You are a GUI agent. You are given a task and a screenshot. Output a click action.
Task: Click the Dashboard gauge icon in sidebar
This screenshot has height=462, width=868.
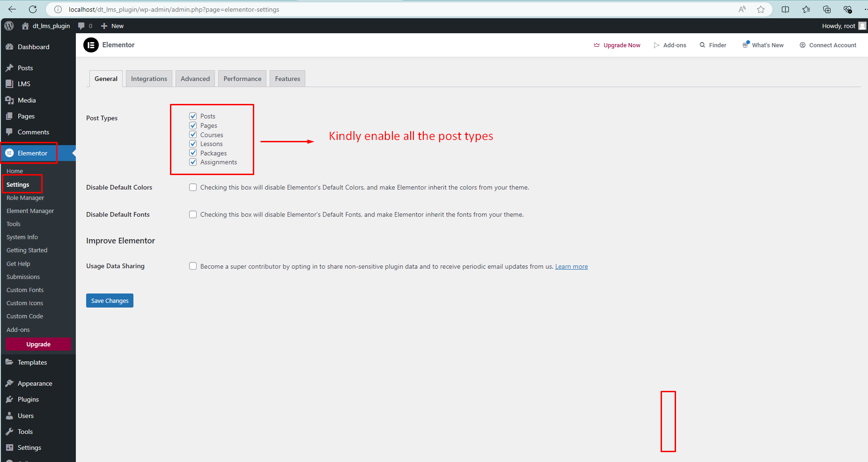click(9, 47)
